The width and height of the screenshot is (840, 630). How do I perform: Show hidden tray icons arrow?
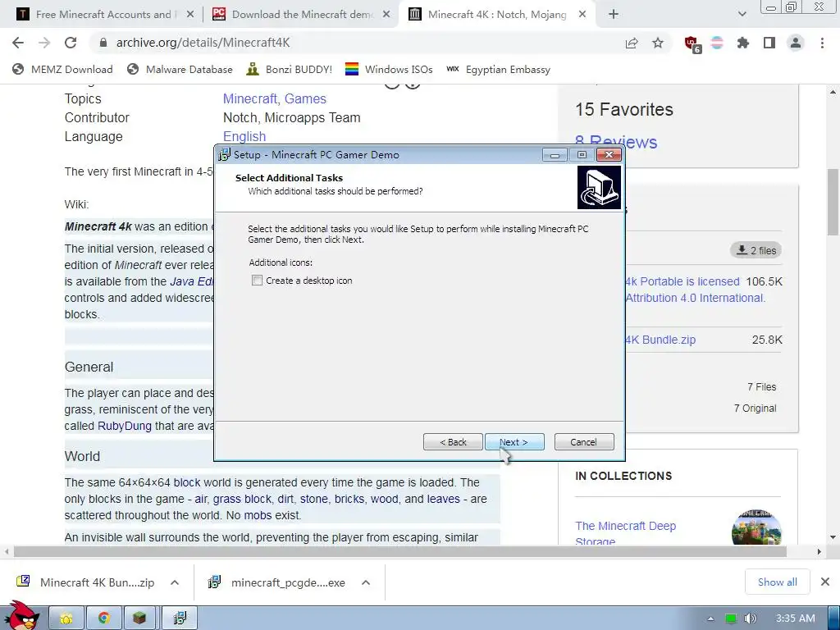(x=710, y=619)
